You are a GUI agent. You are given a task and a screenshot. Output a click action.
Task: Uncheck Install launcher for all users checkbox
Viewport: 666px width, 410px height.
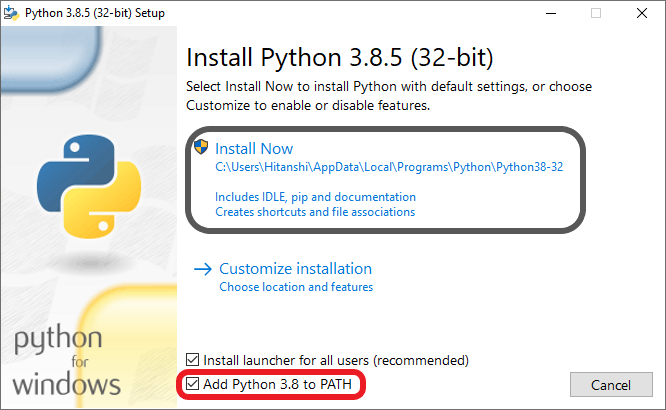click(x=194, y=360)
